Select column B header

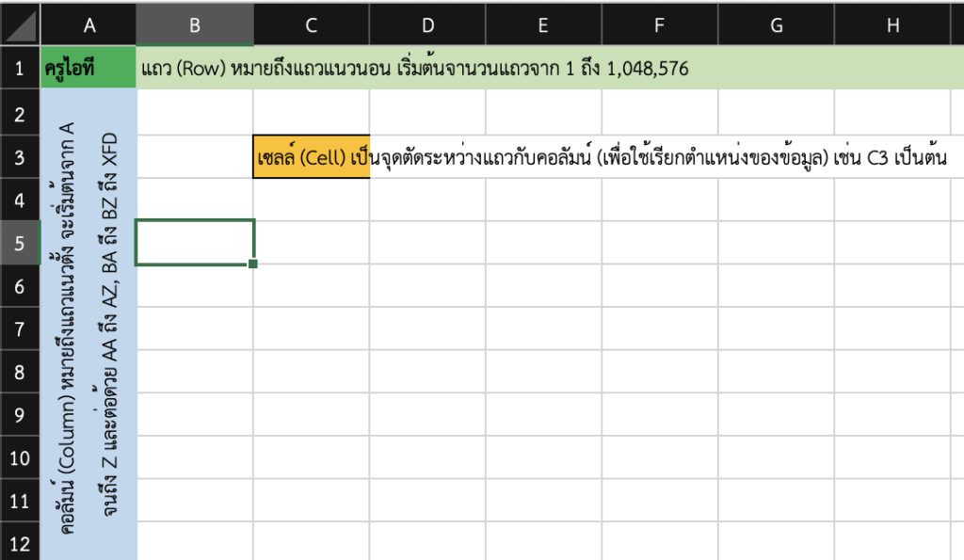195,24
